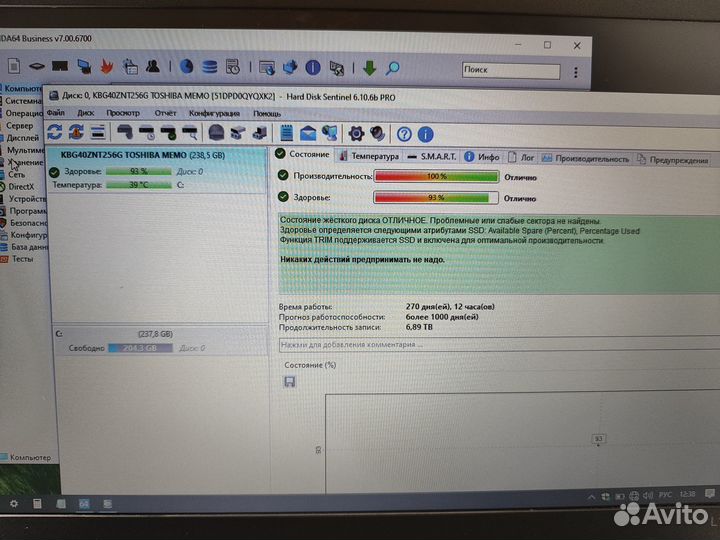Click the Свободно 204.3 GB bar for drive C:
Image resolution: width=720 pixels, height=540 pixels.
pos(141,348)
